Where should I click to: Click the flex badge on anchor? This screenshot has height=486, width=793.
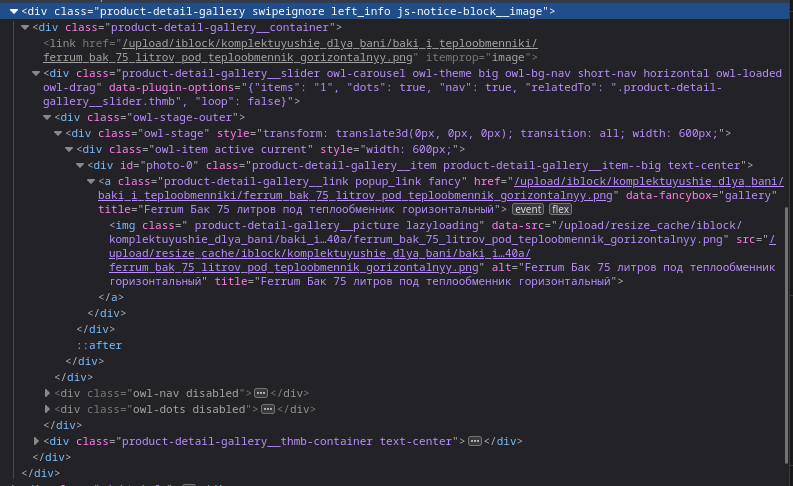[x=560, y=209]
